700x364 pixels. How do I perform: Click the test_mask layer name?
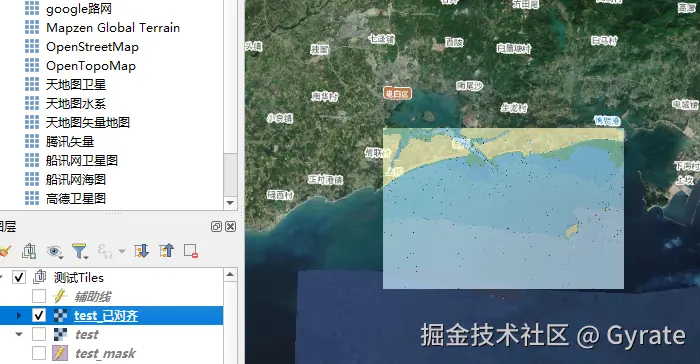(x=105, y=353)
